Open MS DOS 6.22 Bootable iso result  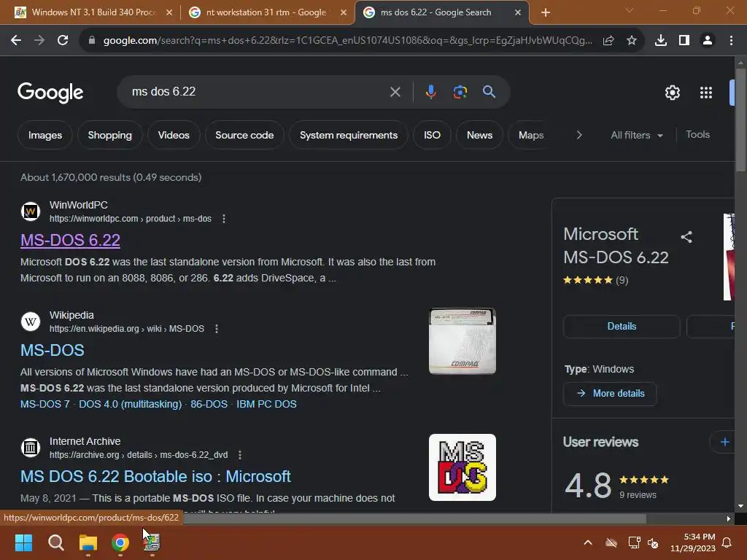155,476
